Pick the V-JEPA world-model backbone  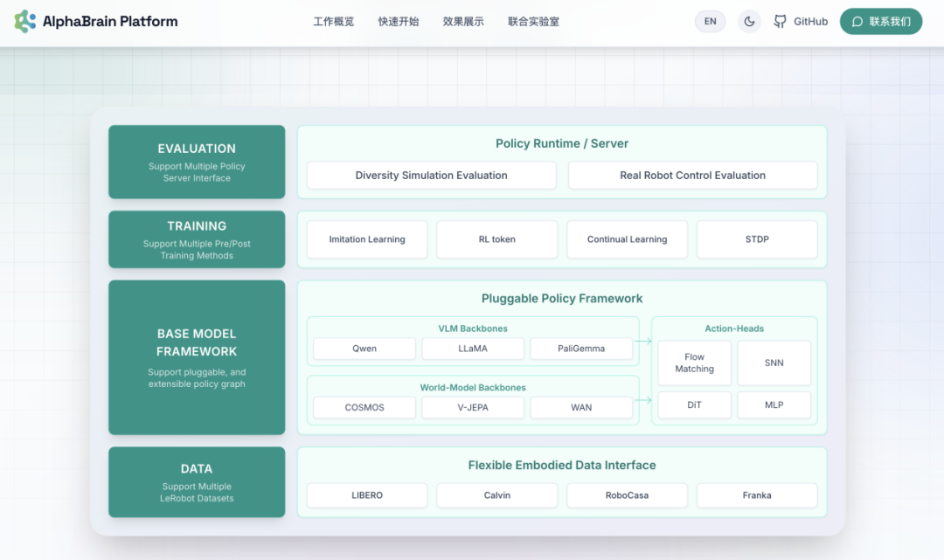pyautogui.click(x=473, y=408)
